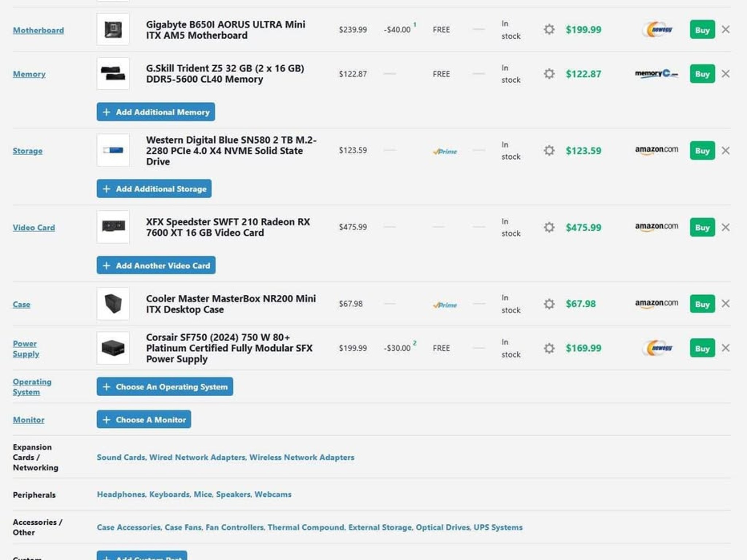Click Add Additional Memory
This screenshot has width=747, height=560.
155,112
